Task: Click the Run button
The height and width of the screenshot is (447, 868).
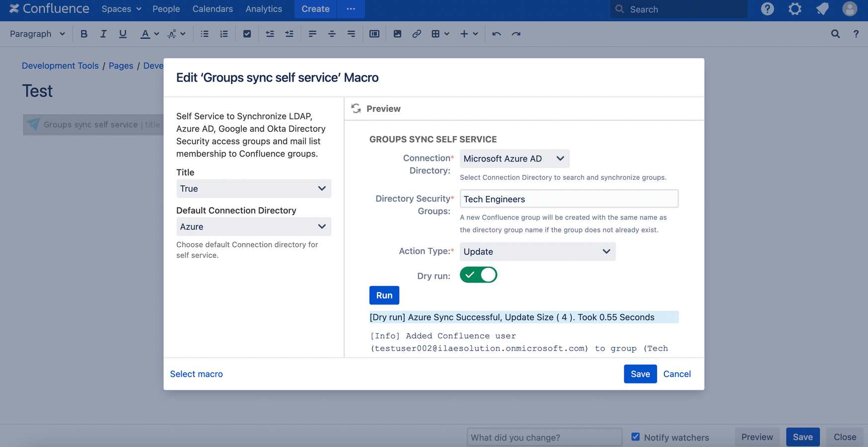Action: point(384,295)
